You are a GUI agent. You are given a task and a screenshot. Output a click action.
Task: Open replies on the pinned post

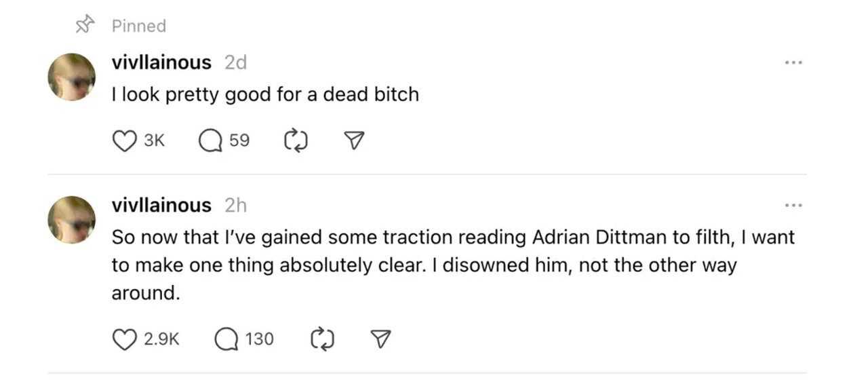(210, 140)
